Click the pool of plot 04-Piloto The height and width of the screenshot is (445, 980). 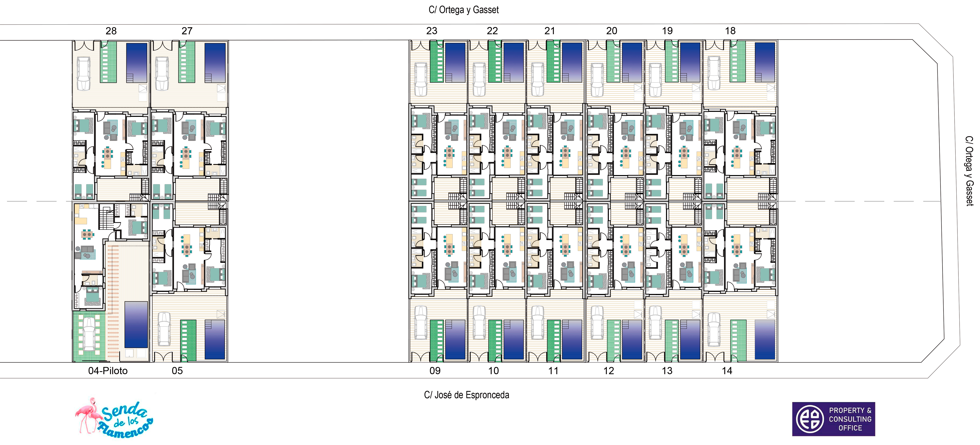point(136,324)
